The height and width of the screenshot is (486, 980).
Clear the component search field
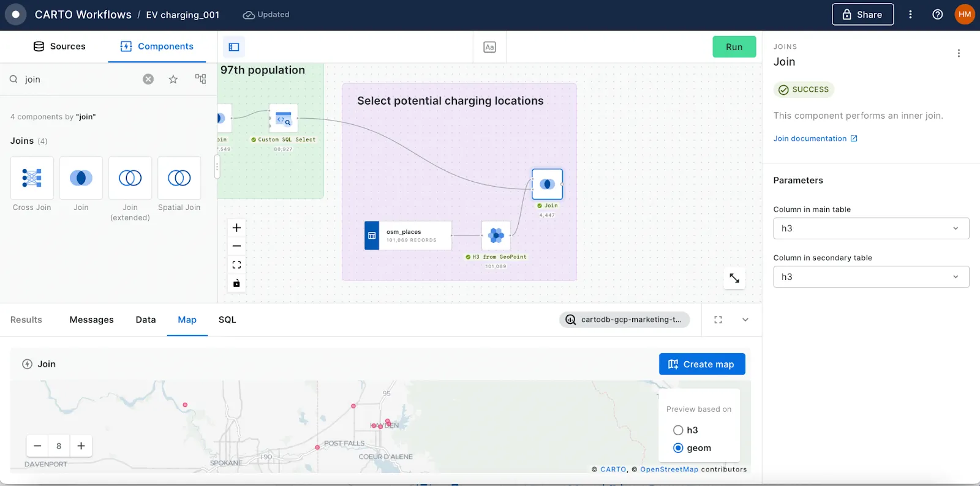point(148,79)
